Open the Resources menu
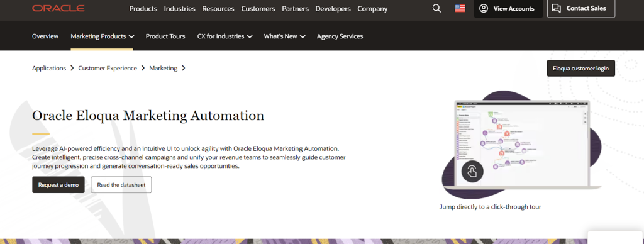The image size is (644, 244). pos(218,9)
